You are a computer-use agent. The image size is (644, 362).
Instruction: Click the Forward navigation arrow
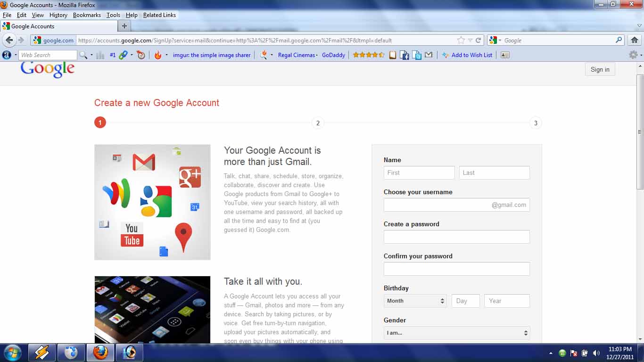pyautogui.click(x=21, y=40)
